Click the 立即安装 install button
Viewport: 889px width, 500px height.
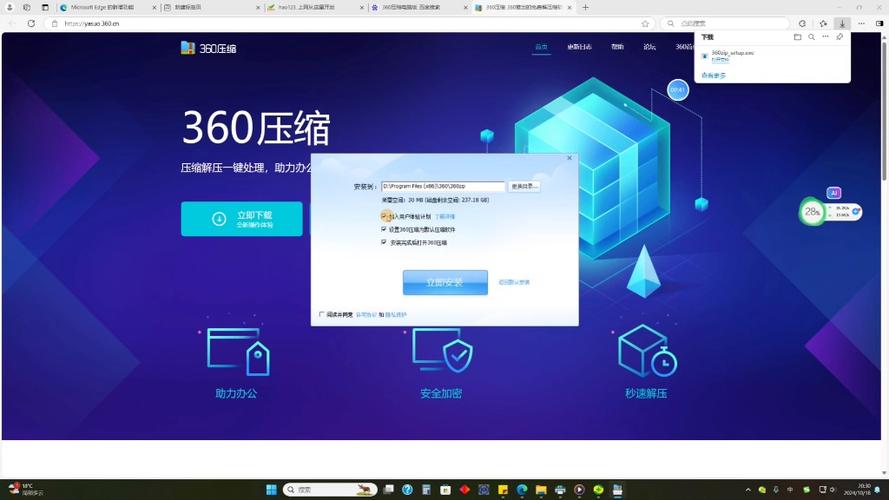point(445,282)
